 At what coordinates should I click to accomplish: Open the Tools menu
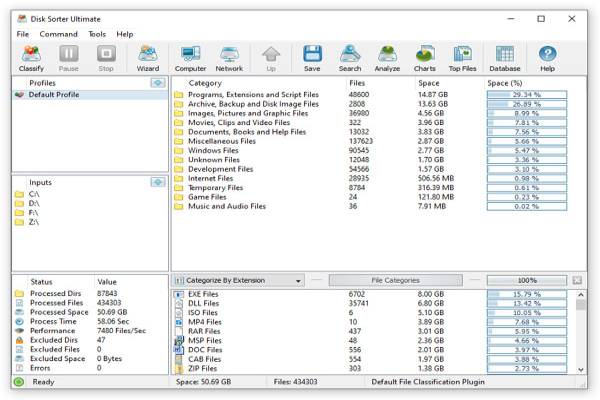[x=97, y=34]
